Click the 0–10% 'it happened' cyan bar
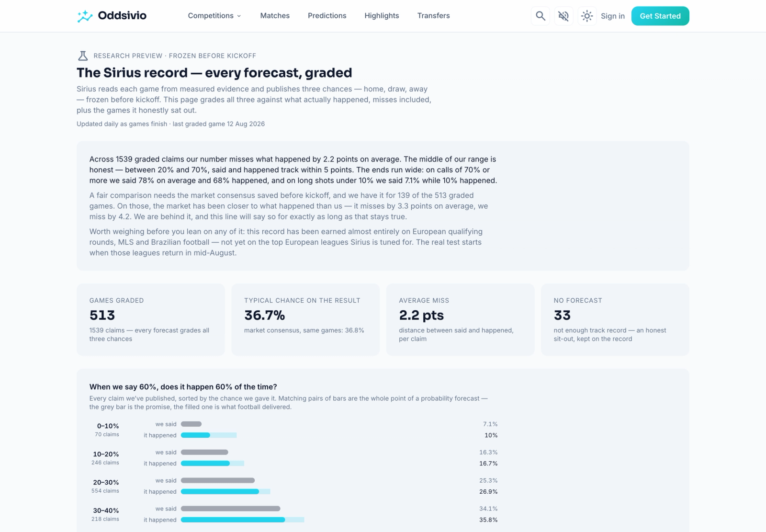This screenshot has width=766, height=532. [195, 435]
